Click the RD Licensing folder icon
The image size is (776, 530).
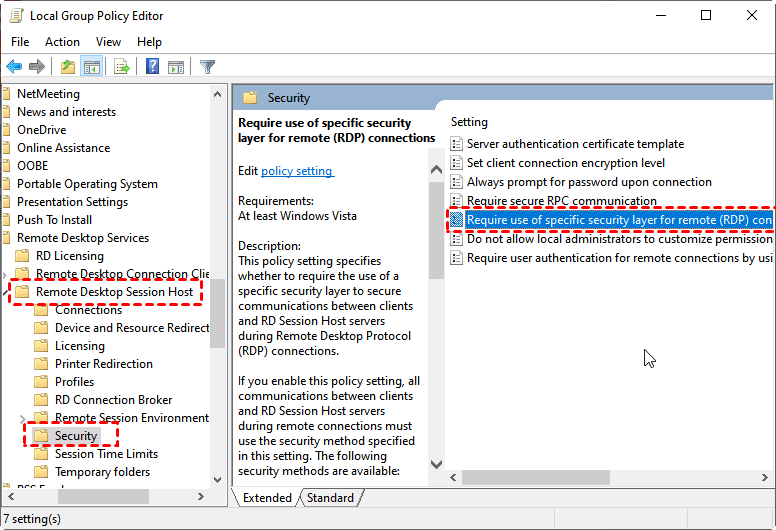pos(22,256)
